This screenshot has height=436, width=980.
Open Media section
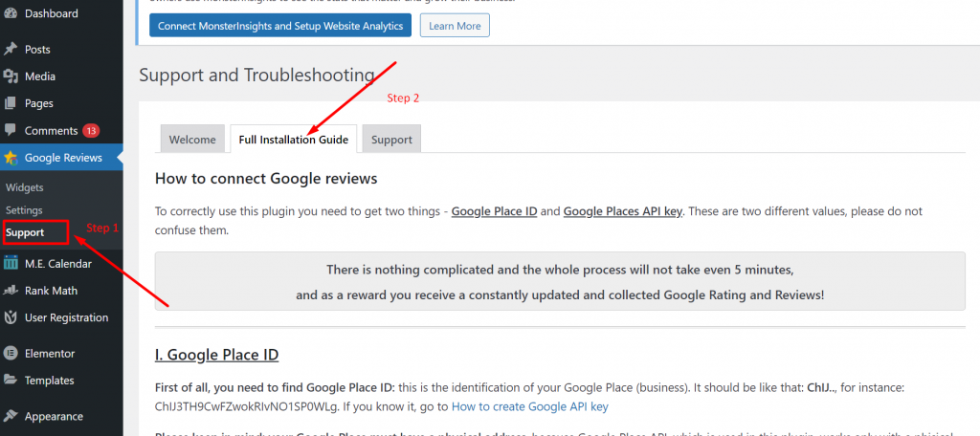pos(40,76)
